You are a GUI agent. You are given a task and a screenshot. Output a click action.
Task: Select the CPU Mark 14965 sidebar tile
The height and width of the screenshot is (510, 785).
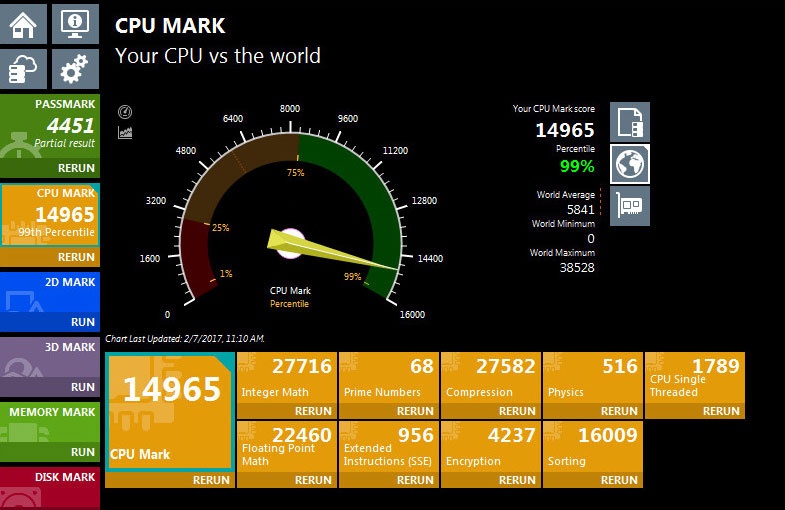(x=50, y=215)
